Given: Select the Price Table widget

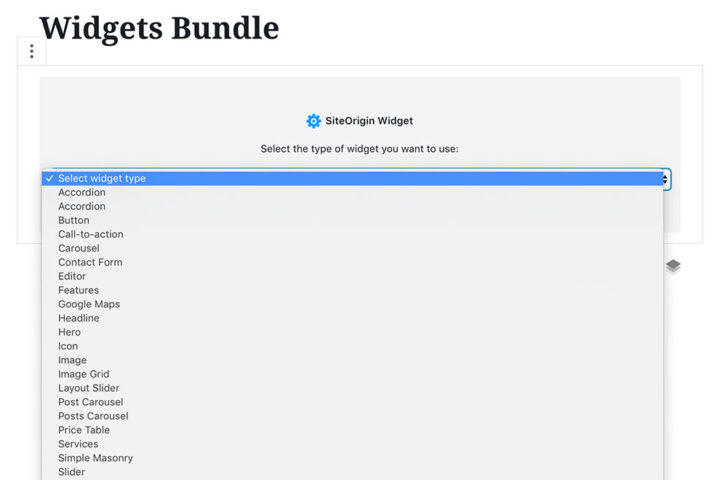Looking at the screenshot, I should point(84,430).
